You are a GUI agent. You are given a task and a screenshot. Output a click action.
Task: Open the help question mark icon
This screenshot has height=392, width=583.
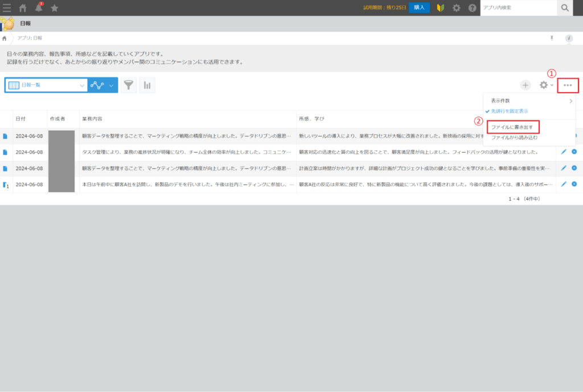(x=472, y=8)
